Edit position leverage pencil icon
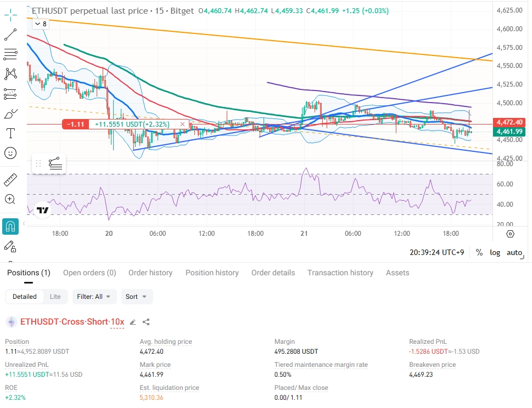Screen dimensions: 532x408 click(133, 322)
